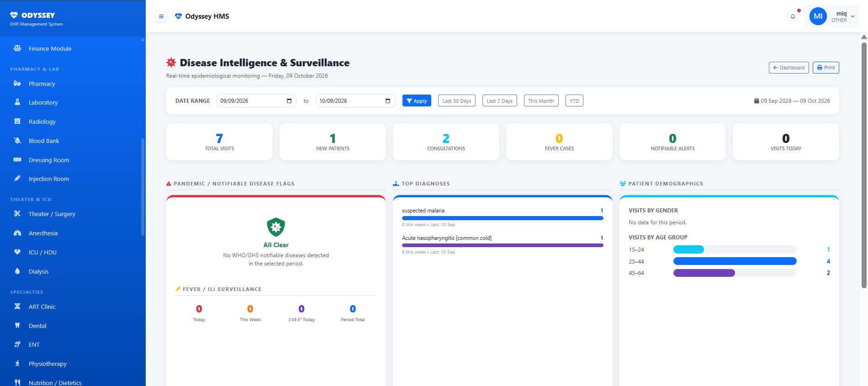The height and width of the screenshot is (386, 868).
Task: Click the end date input 10/09/2026
Action: coord(355,101)
